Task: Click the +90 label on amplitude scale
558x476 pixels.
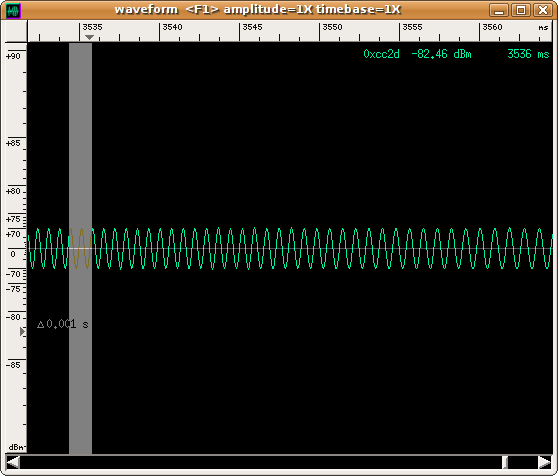Action: point(13,56)
